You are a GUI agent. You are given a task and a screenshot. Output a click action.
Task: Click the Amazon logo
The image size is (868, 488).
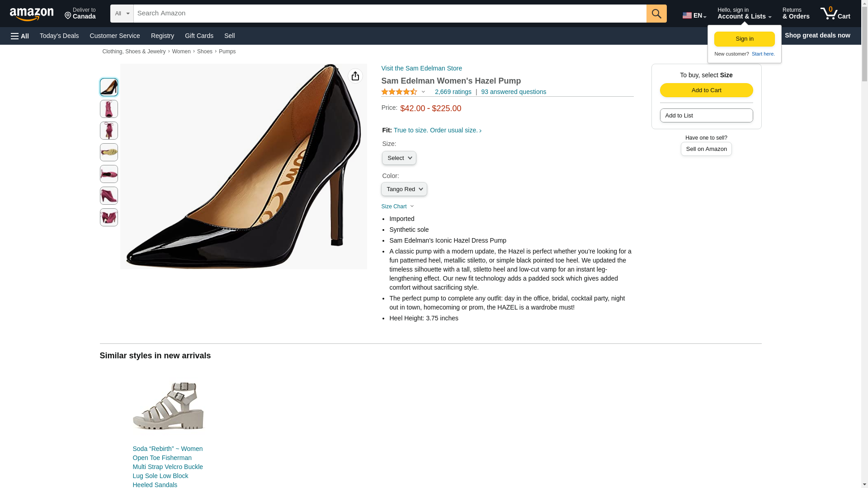pyautogui.click(x=32, y=14)
